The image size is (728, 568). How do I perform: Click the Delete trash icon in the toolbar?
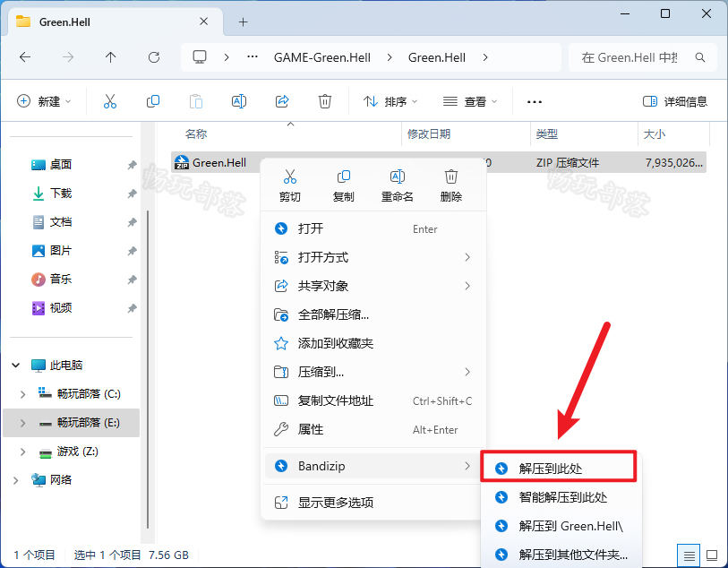[x=324, y=101]
